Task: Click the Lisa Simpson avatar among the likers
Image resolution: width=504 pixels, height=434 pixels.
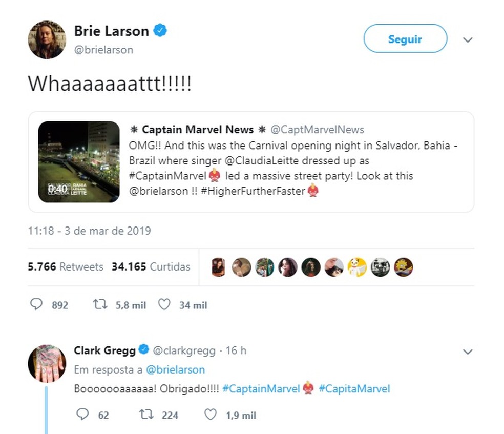Action: (404, 267)
